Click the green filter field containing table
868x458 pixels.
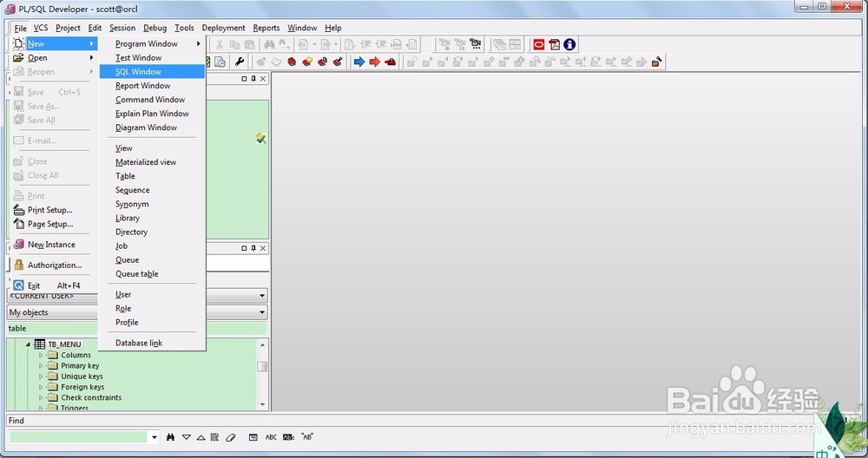137,329
